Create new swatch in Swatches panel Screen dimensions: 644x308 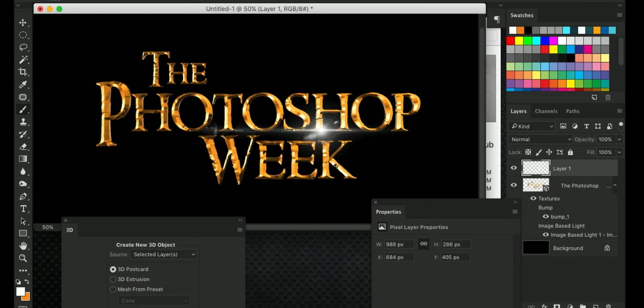point(594,97)
